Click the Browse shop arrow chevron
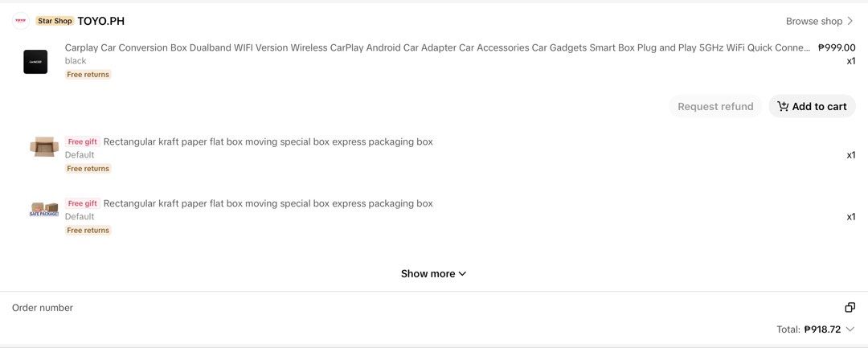 click(x=850, y=21)
